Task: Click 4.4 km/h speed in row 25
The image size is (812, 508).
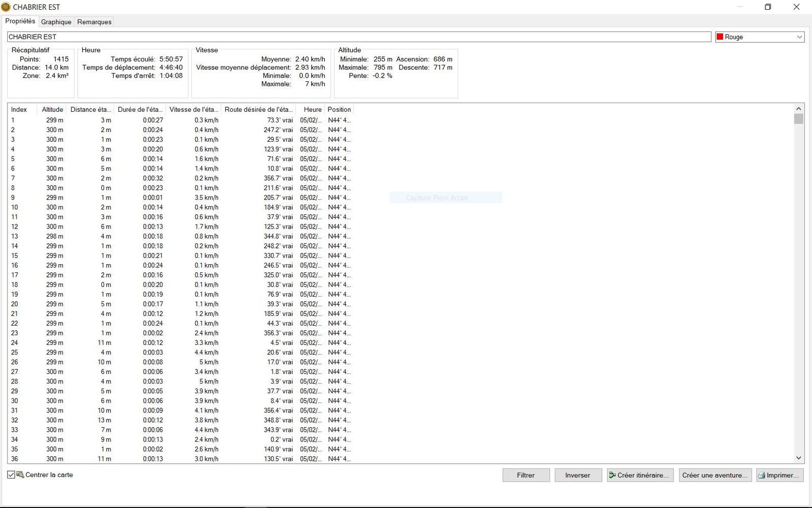Action: point(207,353)
